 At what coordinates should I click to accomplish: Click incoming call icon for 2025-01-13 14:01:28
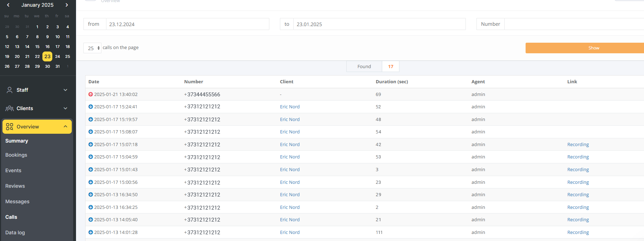tap(90, 232)
